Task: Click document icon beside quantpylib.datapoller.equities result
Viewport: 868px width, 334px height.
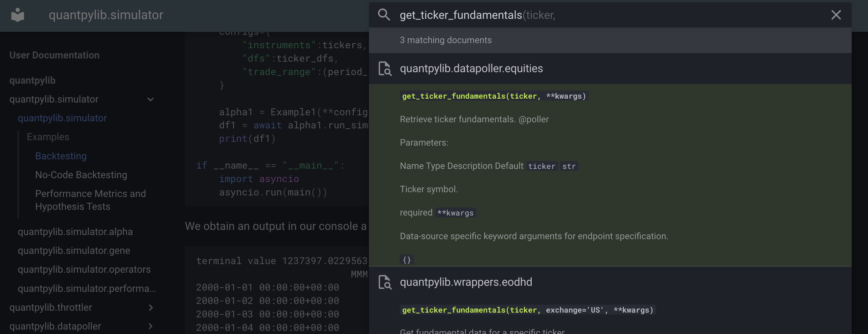Action: 385,68
